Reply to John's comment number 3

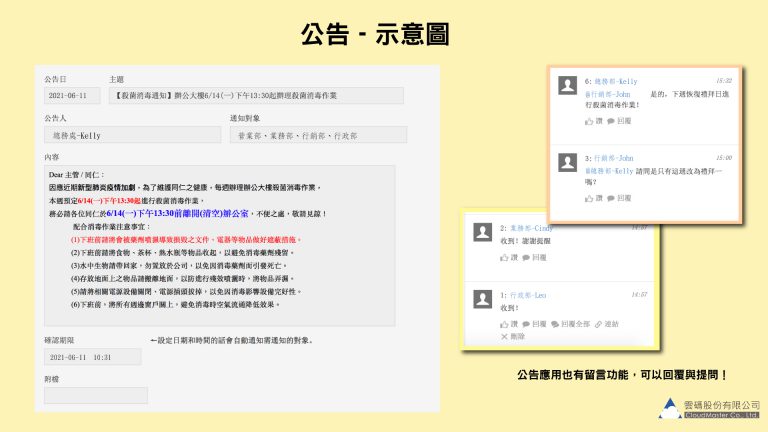click(619, 198)
